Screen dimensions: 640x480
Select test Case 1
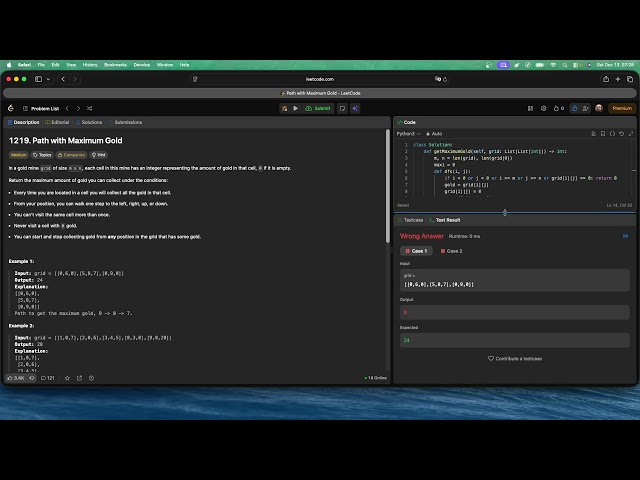(x=416, y=251)
